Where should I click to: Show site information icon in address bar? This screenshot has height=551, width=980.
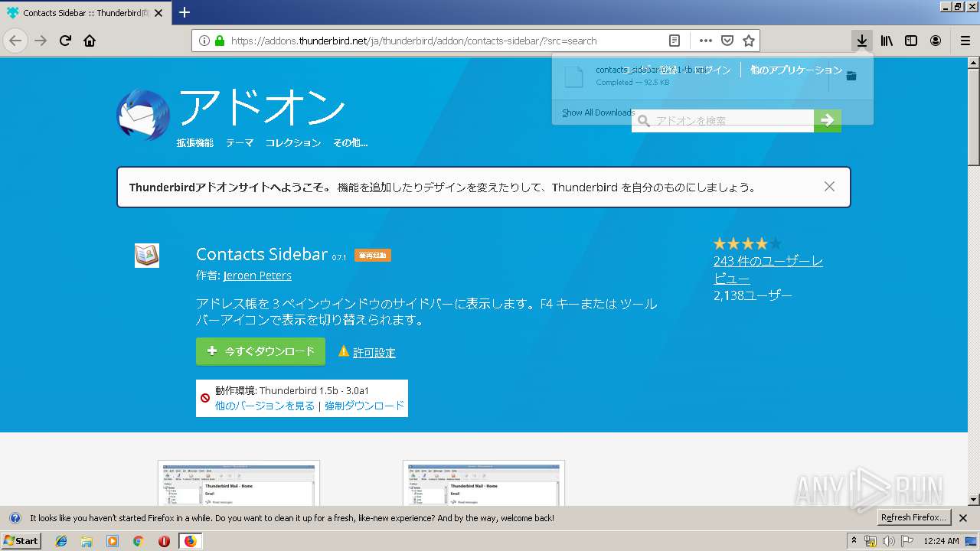click(x=204, y=41)
